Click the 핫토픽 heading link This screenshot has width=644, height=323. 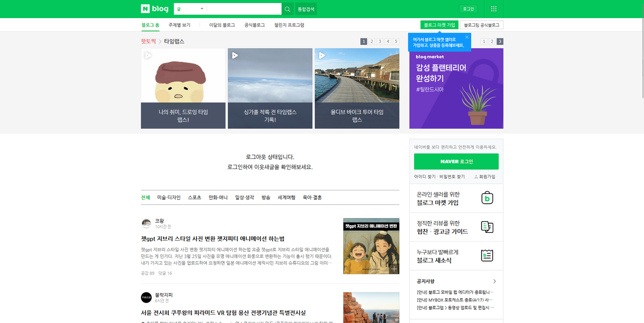(148, 41)
